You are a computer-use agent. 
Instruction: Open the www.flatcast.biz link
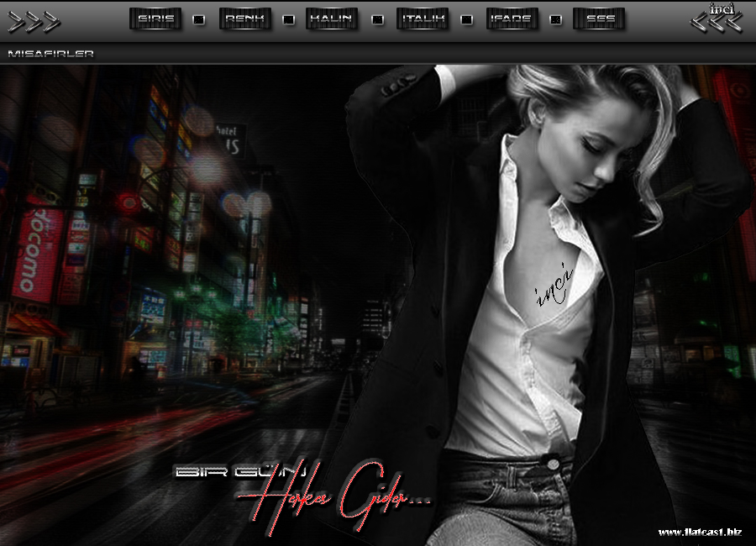[700, 532]
